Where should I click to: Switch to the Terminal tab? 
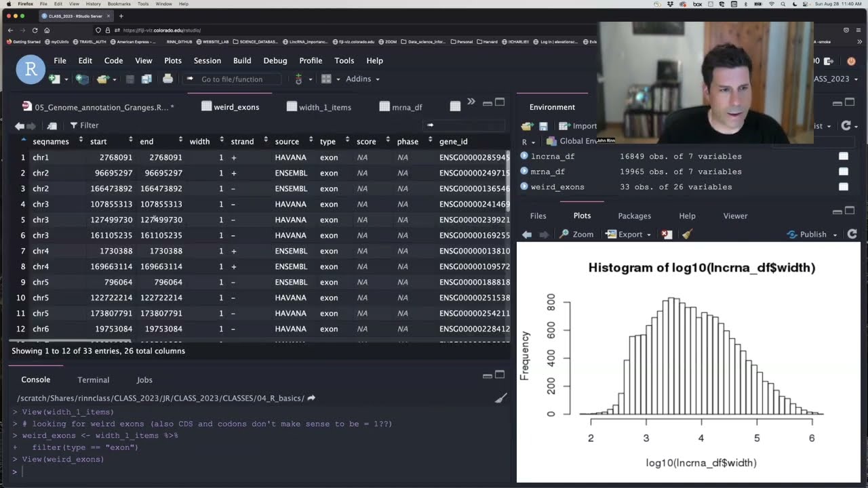94,380
